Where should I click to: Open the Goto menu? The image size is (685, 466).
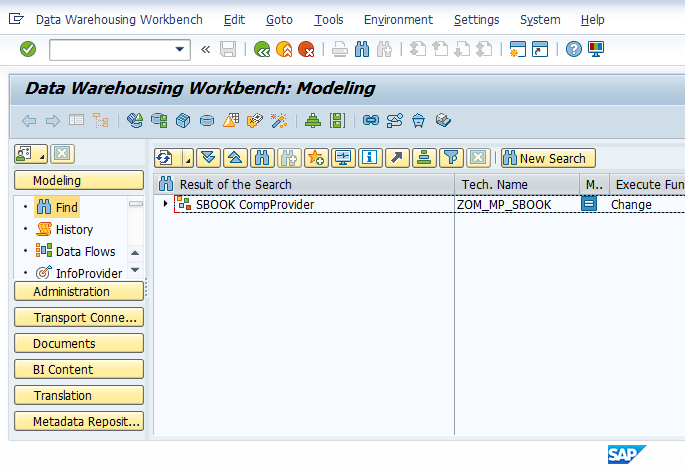(x=279, y=20)
